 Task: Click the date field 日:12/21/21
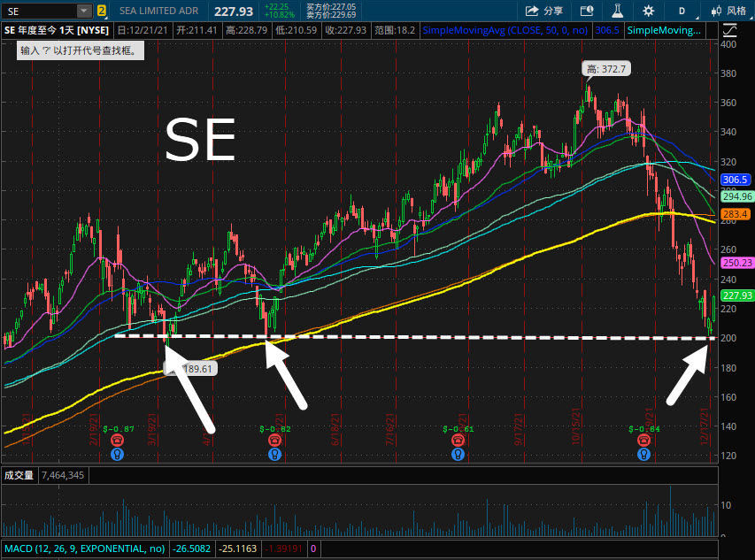click(x=143, y=30)
